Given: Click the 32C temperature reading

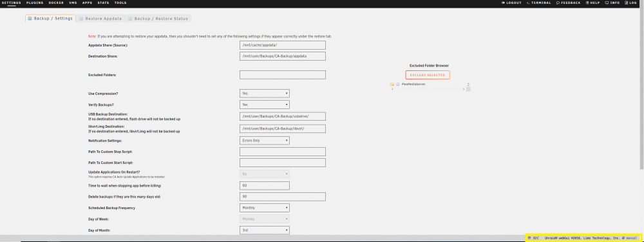Looking at the screenshot, I should [536, 238].
